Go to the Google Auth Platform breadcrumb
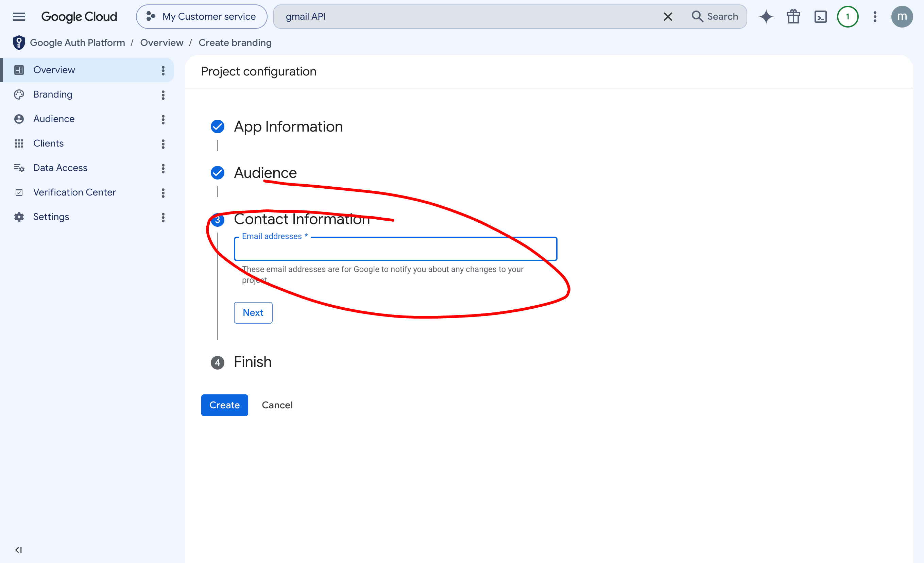 (77, 43)
